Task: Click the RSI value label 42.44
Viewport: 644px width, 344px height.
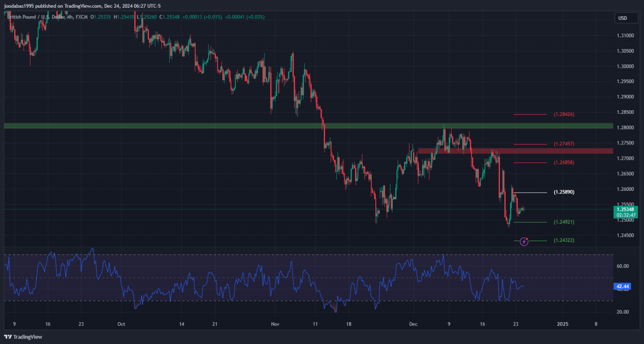Action: [x=622, y=286]
